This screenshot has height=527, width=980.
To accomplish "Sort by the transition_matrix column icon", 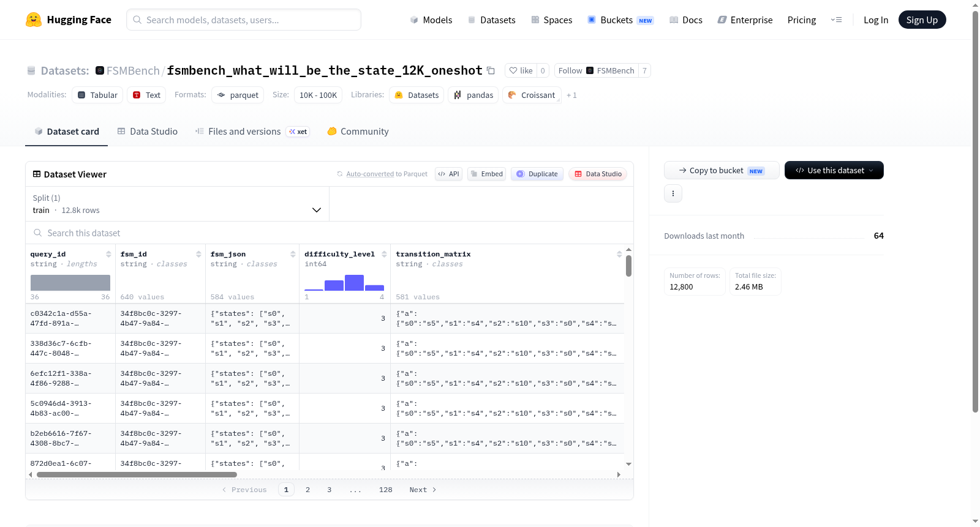I will coord(619,254).
